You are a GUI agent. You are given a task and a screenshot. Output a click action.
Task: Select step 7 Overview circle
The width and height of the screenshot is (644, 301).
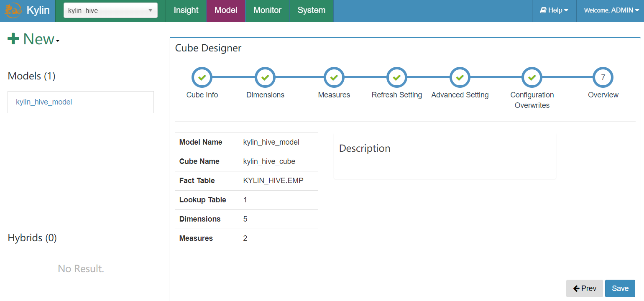(603, 77)
